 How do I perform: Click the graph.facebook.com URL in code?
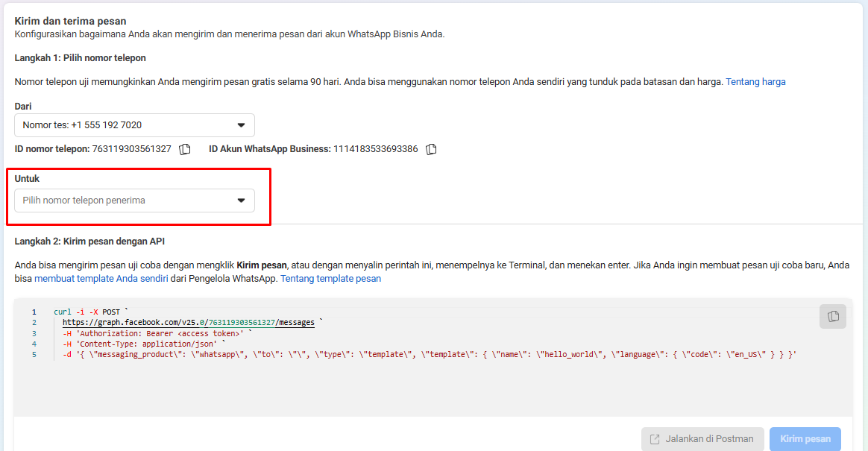pos(188,323)
